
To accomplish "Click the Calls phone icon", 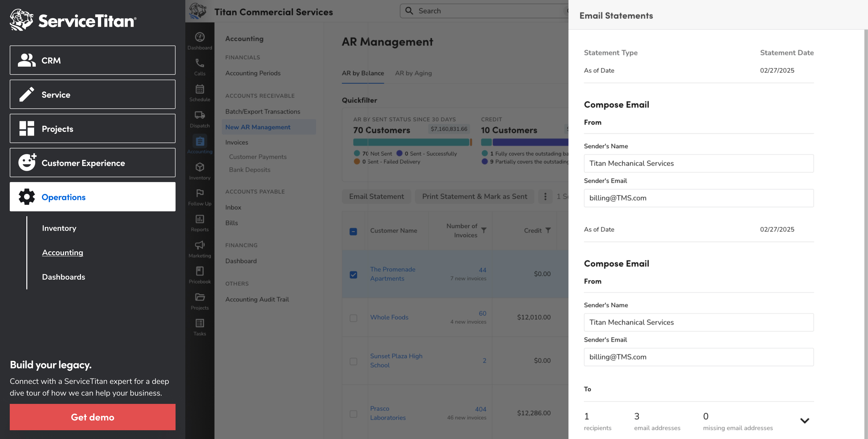I will point(200,63).
